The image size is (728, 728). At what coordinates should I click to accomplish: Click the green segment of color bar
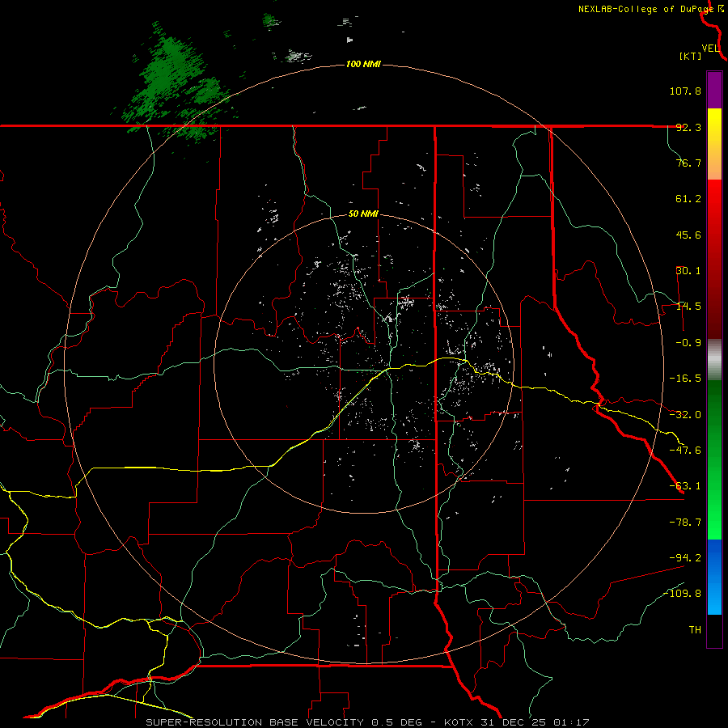[714, 459]
